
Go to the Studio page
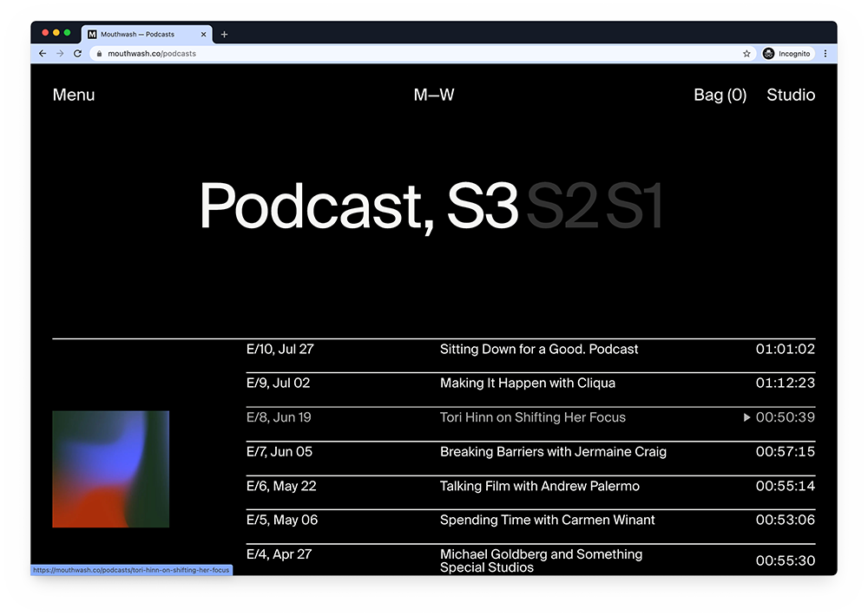click(791, 95)
